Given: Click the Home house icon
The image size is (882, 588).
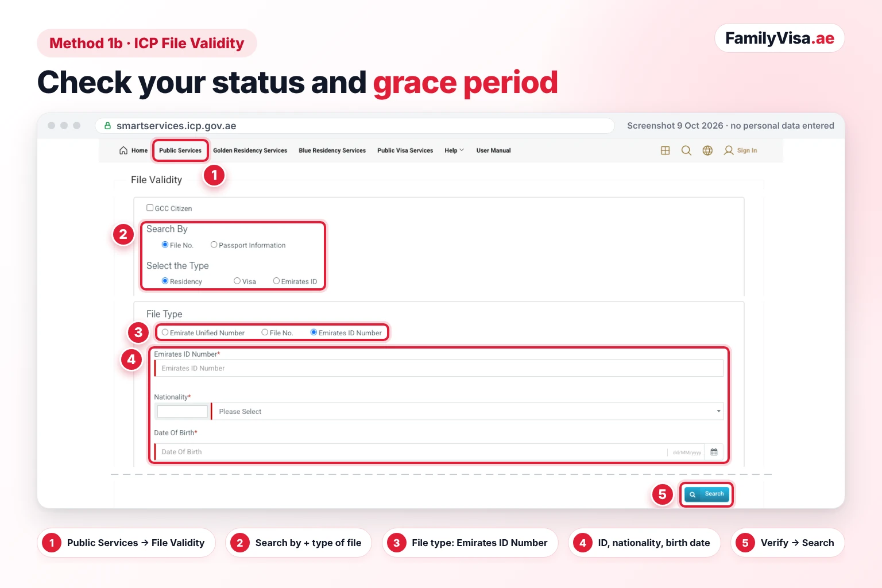Looking at the screenshot, I should [x=123, y=150].
